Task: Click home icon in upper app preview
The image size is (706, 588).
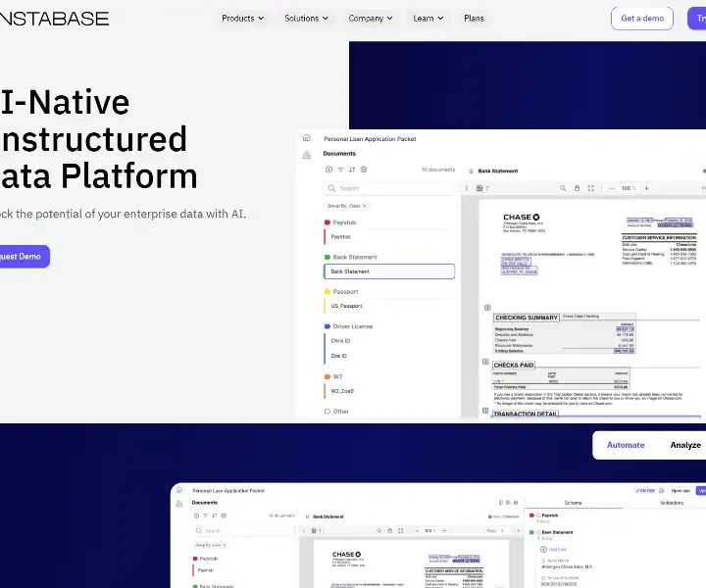Action: point(307,137)
